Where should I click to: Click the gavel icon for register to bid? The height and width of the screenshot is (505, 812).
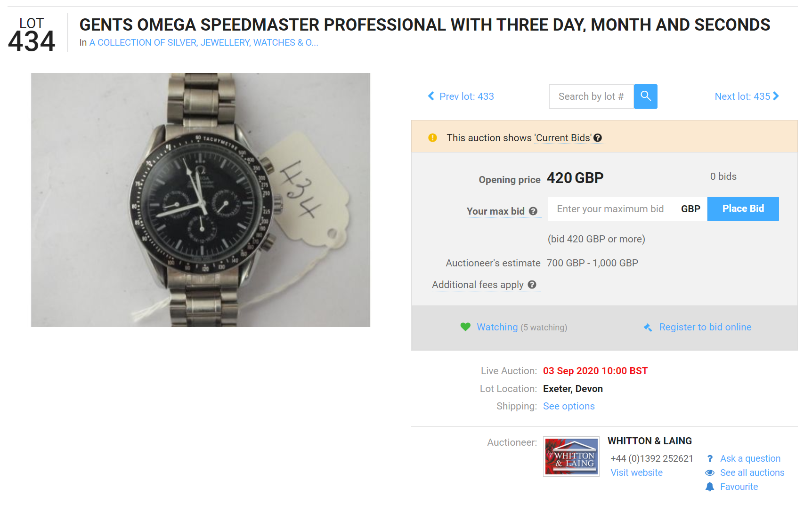pos(648,328)
